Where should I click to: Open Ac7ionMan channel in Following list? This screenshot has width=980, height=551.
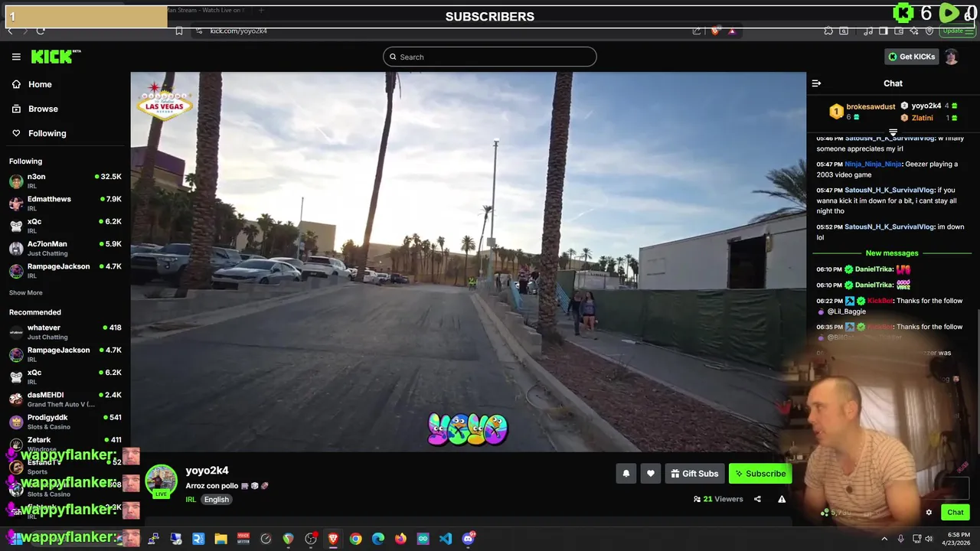click(x=65, y=248)
